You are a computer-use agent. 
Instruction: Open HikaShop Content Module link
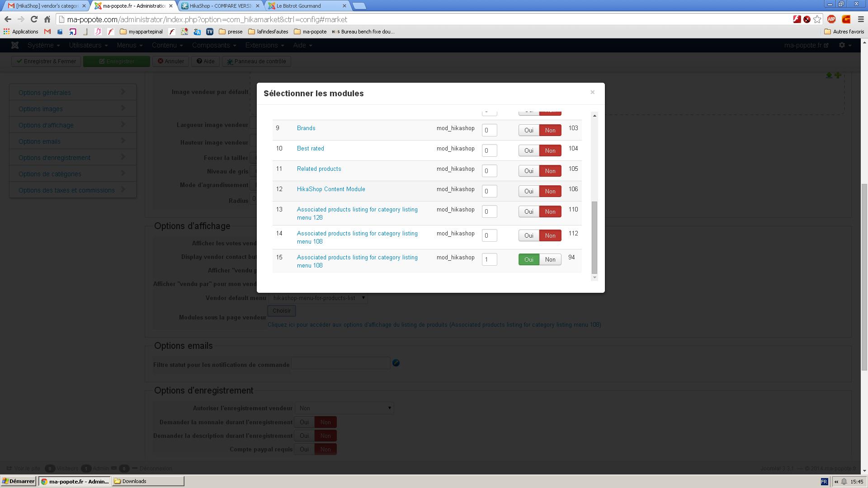click(x=331, y=189)
